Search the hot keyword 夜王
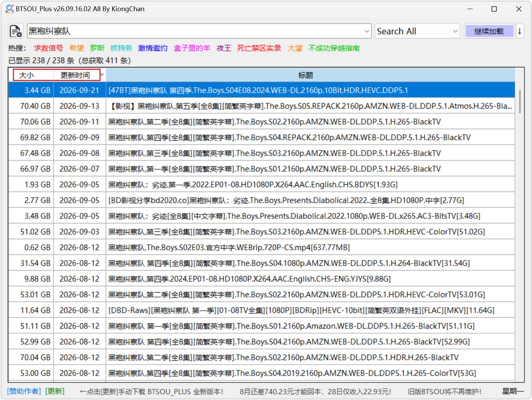Screen dimensions: 532x400 (224, 48)
